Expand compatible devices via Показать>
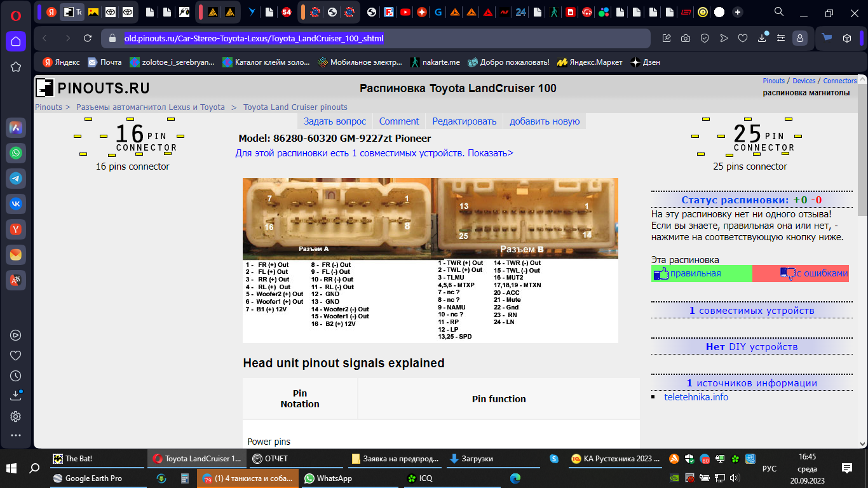 [491, 153]
